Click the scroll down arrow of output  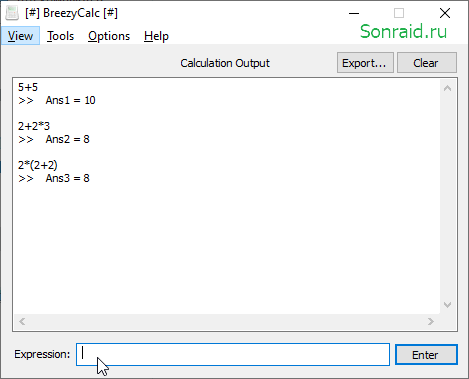point(447,305)
